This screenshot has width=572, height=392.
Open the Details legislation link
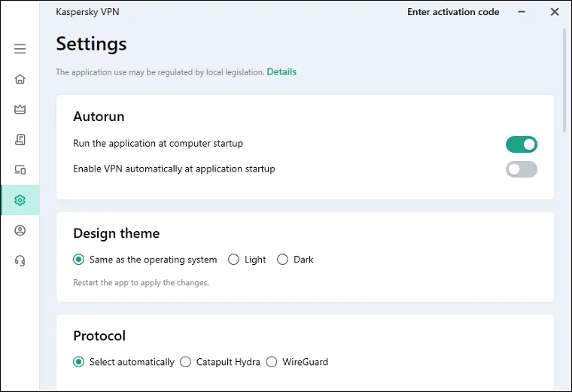pyautogui.click(x=281, y=71)
